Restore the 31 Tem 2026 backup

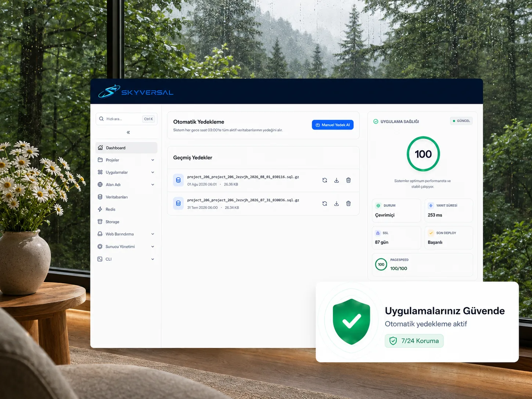325,204
